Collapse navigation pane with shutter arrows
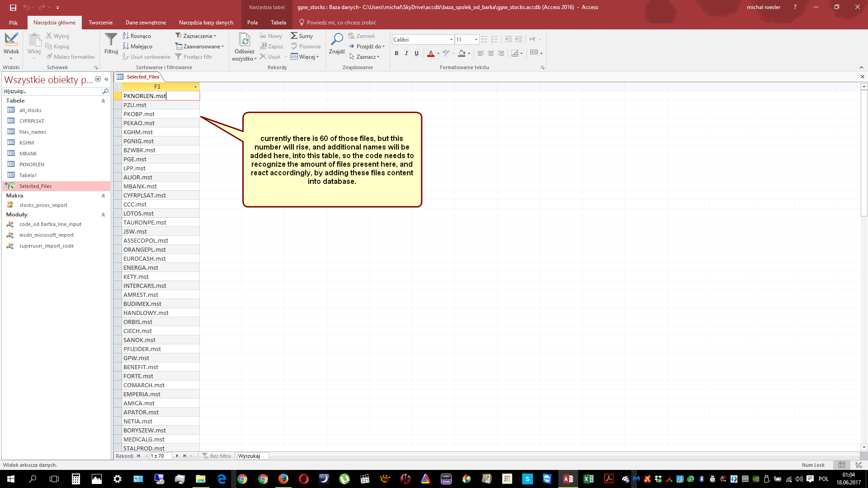Viewport: 868px width, 488px height. [106, 79]
